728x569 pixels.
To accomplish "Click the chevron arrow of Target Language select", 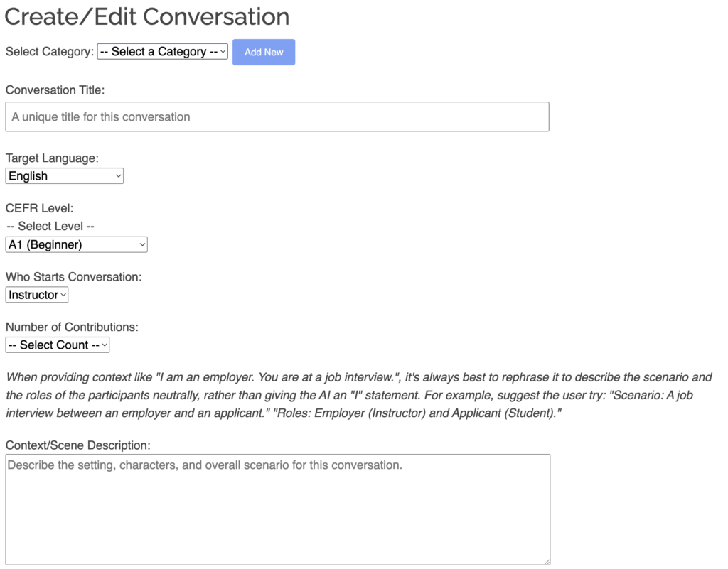I will point(119,176).
